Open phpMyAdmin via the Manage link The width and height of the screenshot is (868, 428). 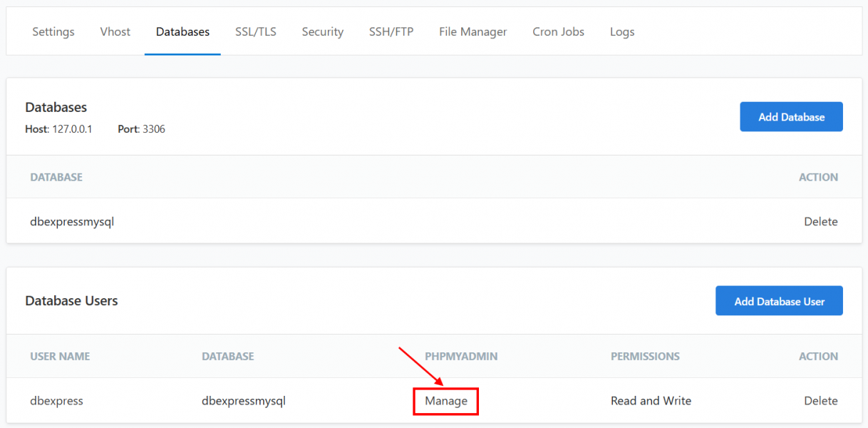coord(446,401)
